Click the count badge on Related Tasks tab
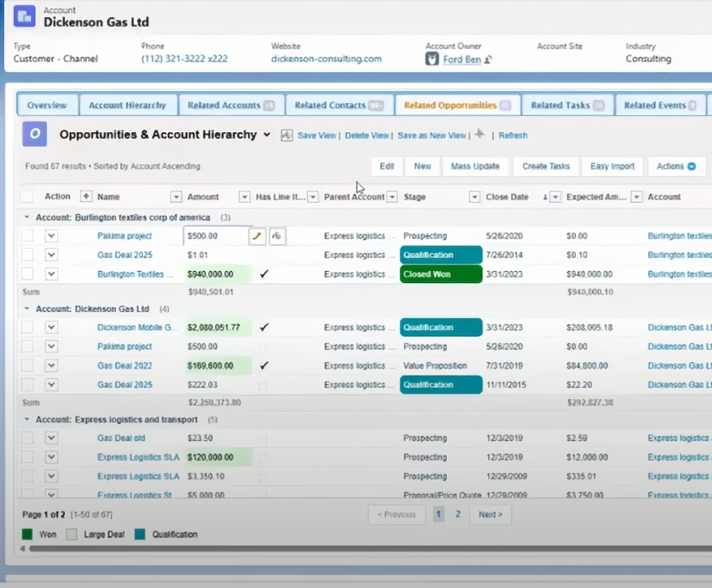The height and width of the screenshot is (588, 712). coord(599,105)
